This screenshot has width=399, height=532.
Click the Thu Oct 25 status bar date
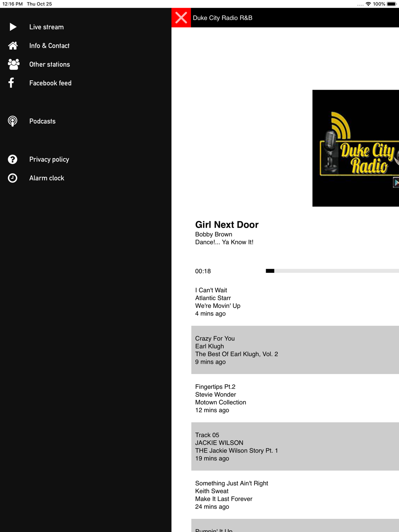pos(40,4)
